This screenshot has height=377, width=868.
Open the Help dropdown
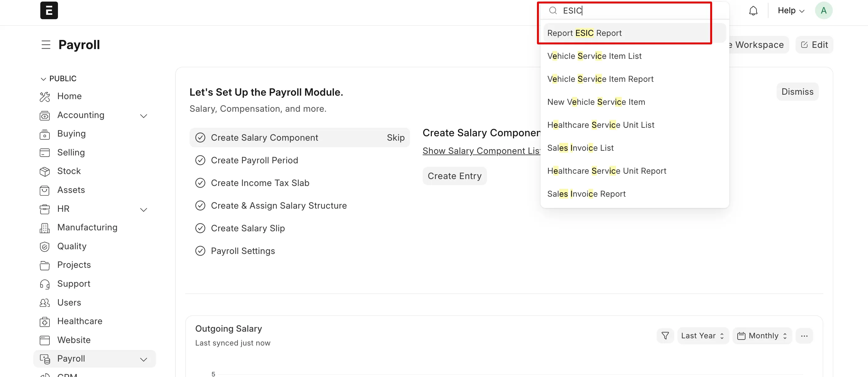pyautogui.click(x=791, y=10)
